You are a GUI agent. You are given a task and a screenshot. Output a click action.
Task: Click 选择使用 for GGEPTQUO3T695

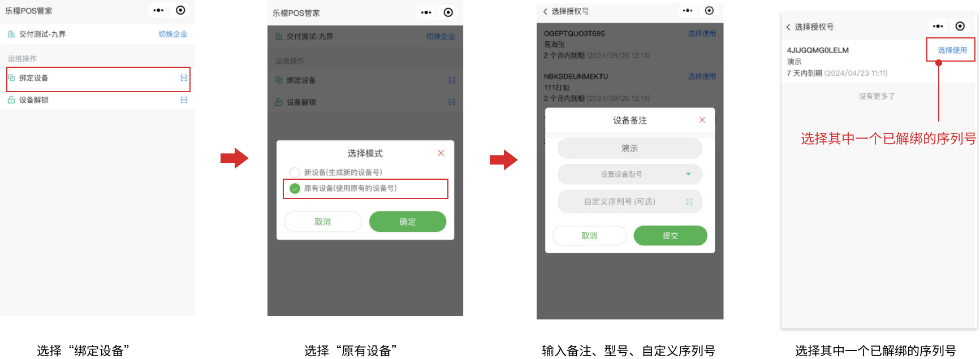702,34
